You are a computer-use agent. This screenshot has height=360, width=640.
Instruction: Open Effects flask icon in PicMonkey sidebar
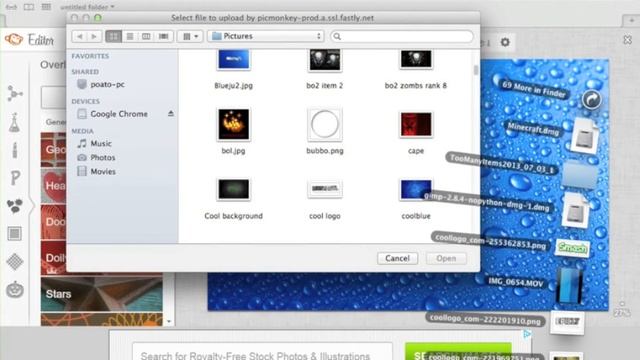15,122
